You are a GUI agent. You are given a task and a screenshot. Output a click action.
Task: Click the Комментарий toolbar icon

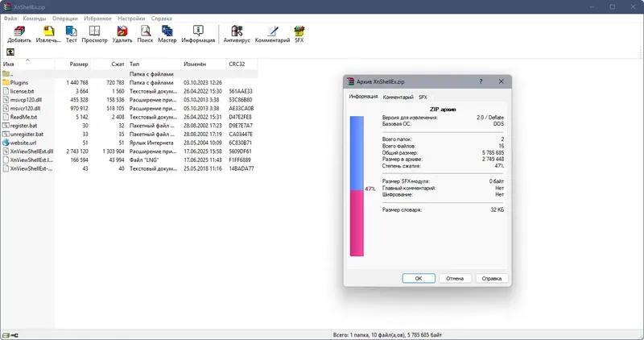272,31
